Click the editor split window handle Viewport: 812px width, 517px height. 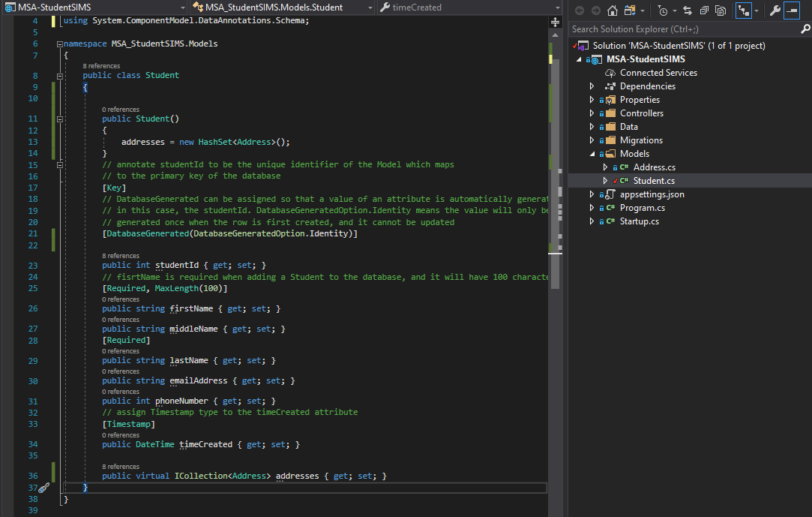(555, 22)
